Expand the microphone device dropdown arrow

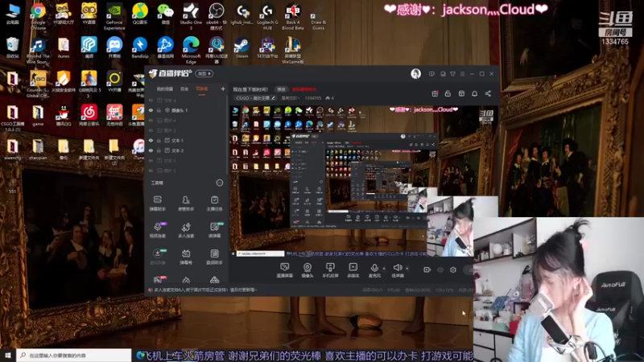(384, 269)
